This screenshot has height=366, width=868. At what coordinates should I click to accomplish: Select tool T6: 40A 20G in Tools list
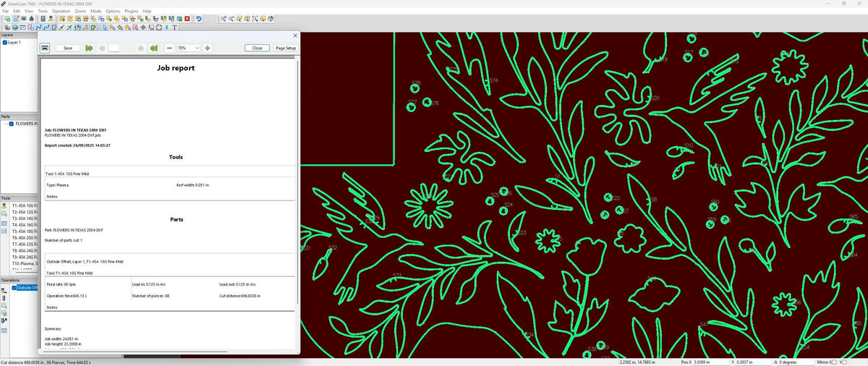[x=24, y=237]
